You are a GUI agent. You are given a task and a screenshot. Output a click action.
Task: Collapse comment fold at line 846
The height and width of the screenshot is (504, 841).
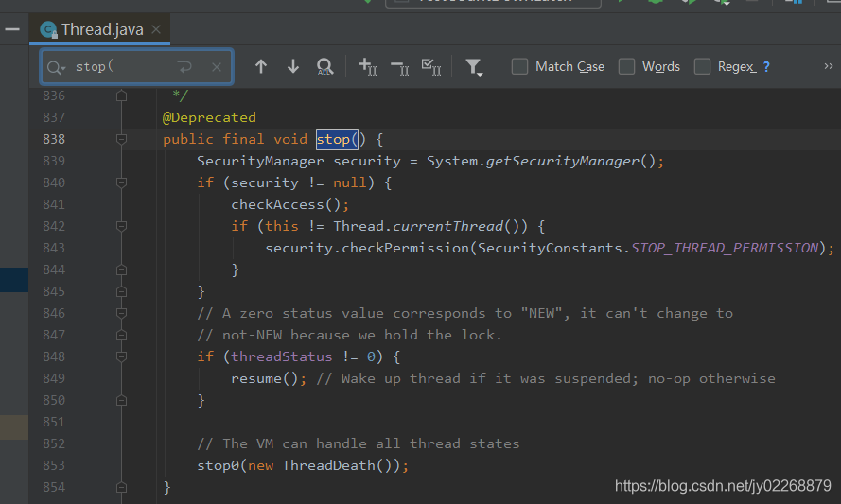coord(122,313)
